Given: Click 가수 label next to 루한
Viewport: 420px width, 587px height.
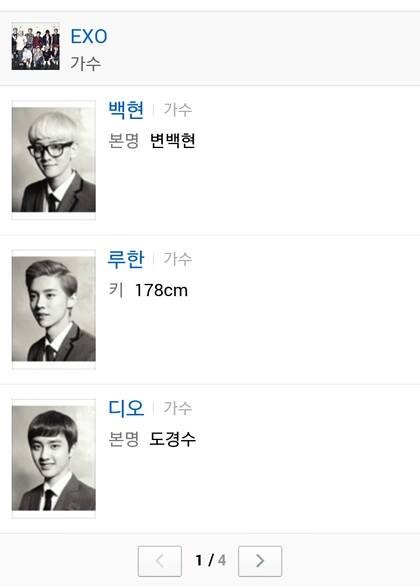Looking at the screenshot, I should click(177, 259).
